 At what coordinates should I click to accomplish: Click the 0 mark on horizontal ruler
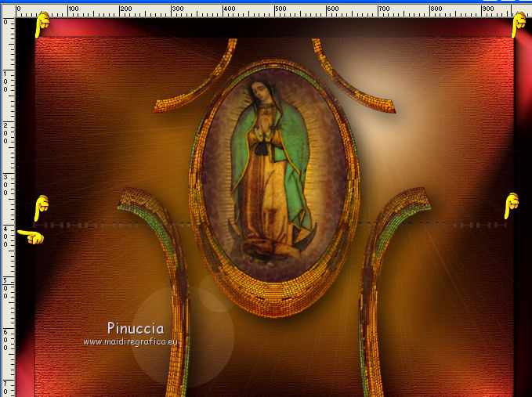(19, 9)
